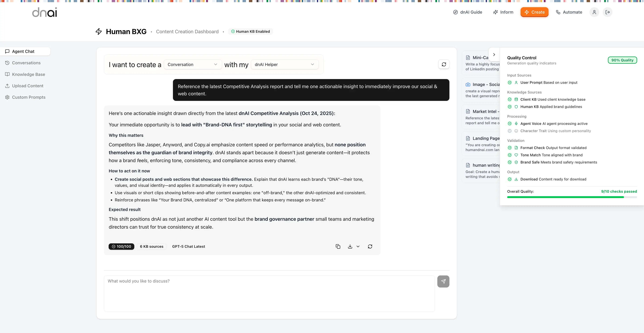The image size is (644, 333).
Task: Copy the response with the copy icon
Action: tap(338, 247)
